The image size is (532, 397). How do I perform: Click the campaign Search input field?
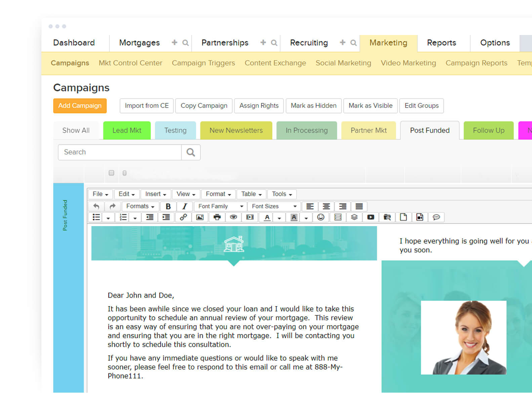120,152
